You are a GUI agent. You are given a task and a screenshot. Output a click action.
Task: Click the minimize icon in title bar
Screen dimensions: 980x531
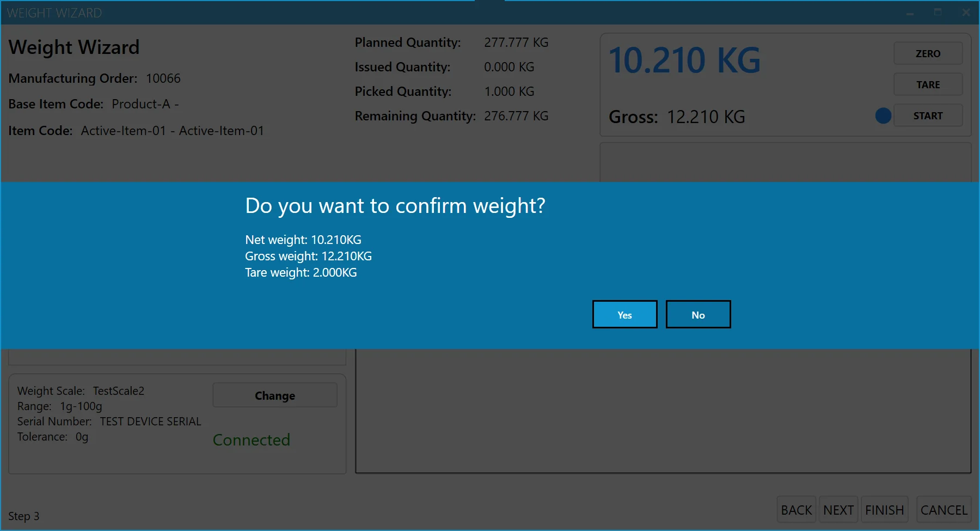tap(910, 13)
